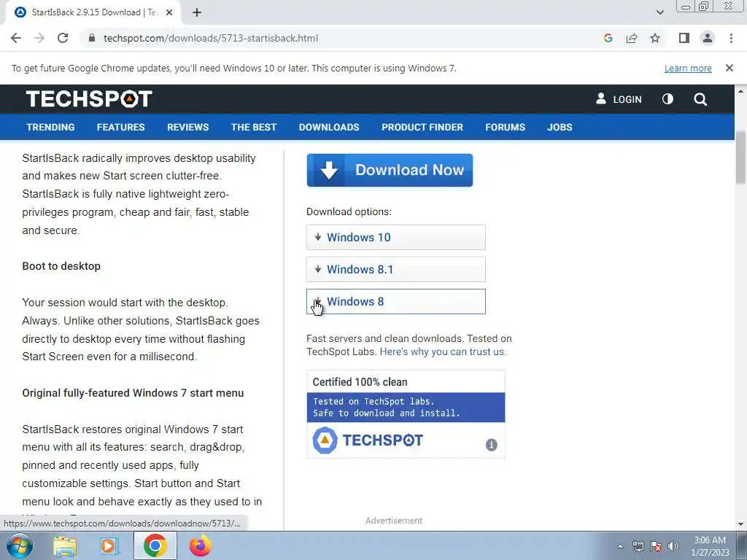747x560 pixels.
Task: Share this page via share icon
Action: coord(632,38)
